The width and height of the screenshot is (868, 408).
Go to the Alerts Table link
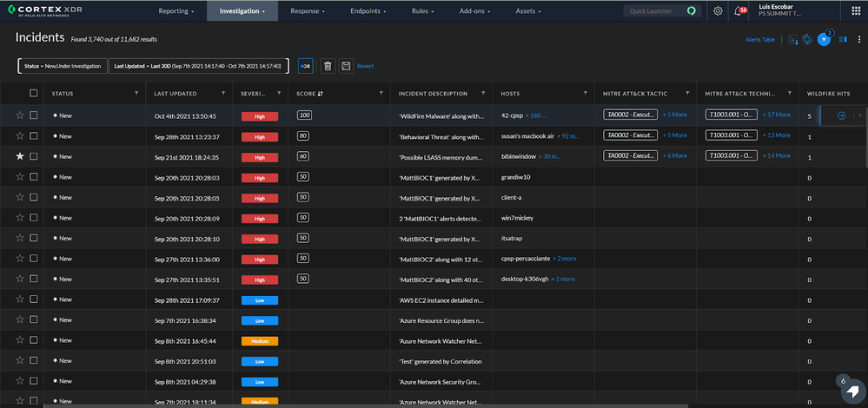pyautogui.click(x=760, y=40)
